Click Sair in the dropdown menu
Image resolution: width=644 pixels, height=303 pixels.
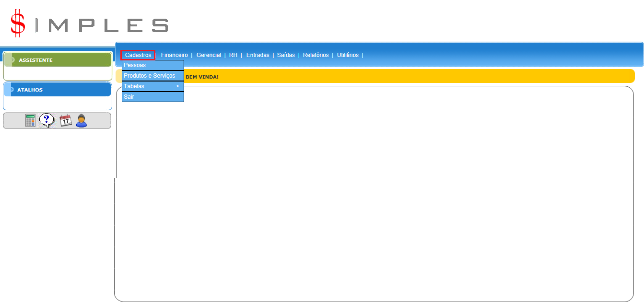coord(152,97)
